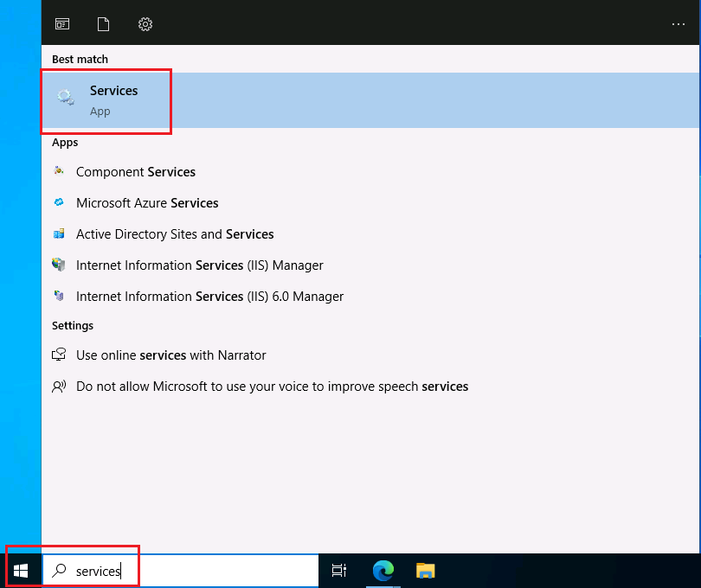Open the Start menu Windows icon
The image size is (701, 588).
[21, 570]
